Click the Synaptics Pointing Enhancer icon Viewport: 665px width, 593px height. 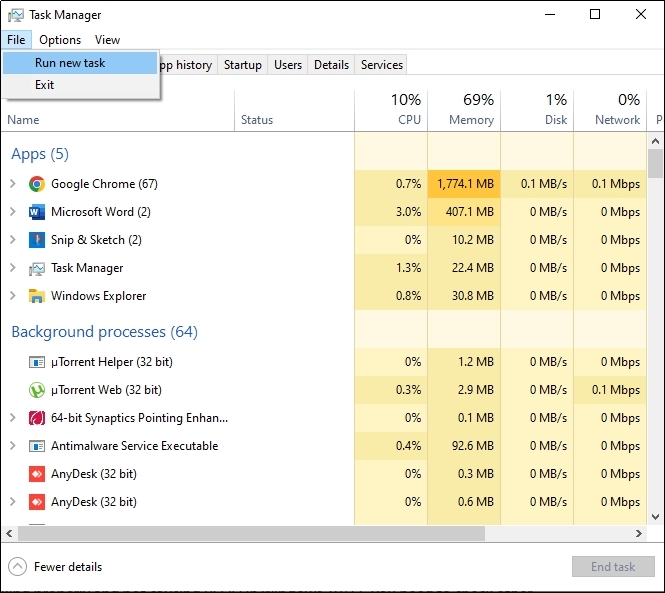click(37, 418)
